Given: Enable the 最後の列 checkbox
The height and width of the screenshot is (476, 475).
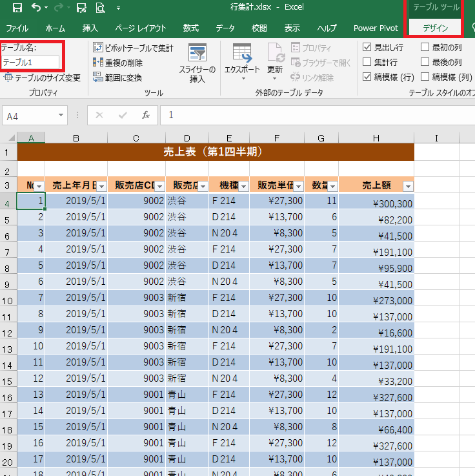Looking at the screenshot, I should (425, 62).
